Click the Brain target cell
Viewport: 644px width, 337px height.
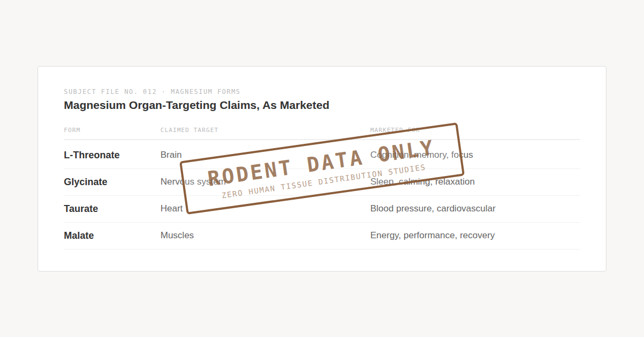point(171,155)
